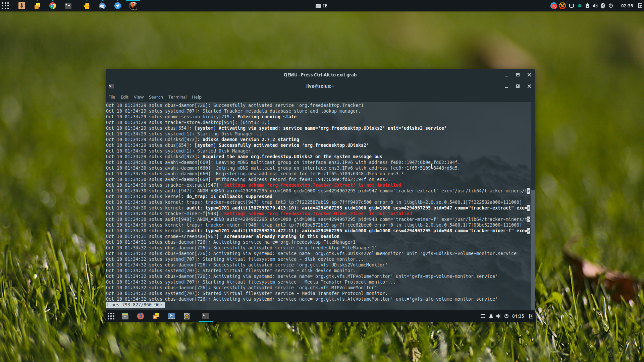
Task: Open the guest media player taskbar icon
Action: pos(171,316)
